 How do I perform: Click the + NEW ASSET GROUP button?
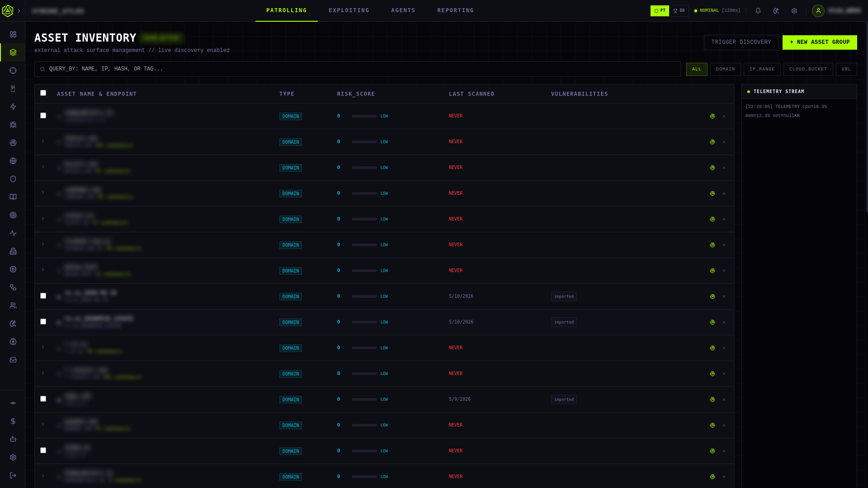click(x=820, y=42)
